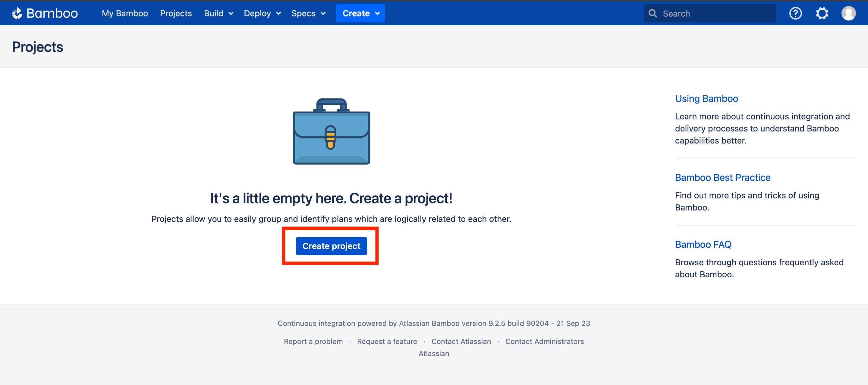Image resolution: width=868 pixels, height=385 pixels.
Task: Click the blue briefcase illustration
Action: pyautogui.click(x=331, y=131)
